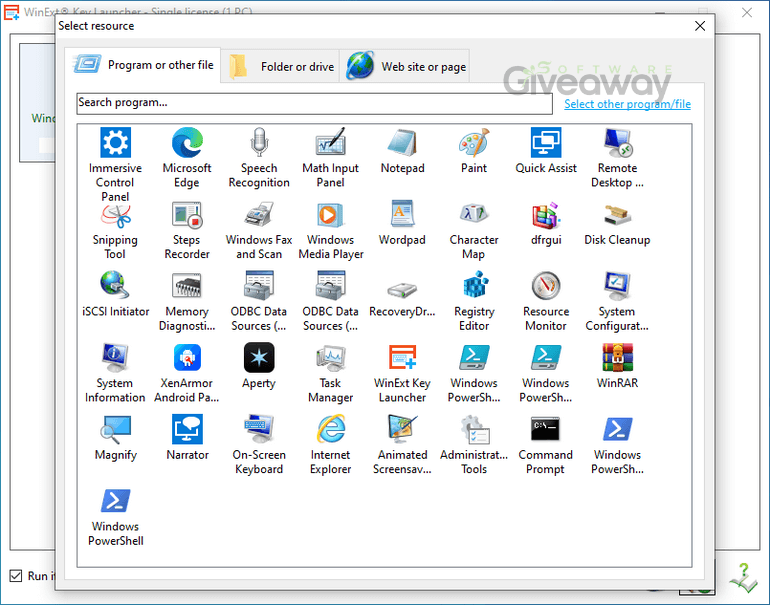Select the Immersive Control Panel icon
This screenshot has height=605, width=770.
(115, 142)
